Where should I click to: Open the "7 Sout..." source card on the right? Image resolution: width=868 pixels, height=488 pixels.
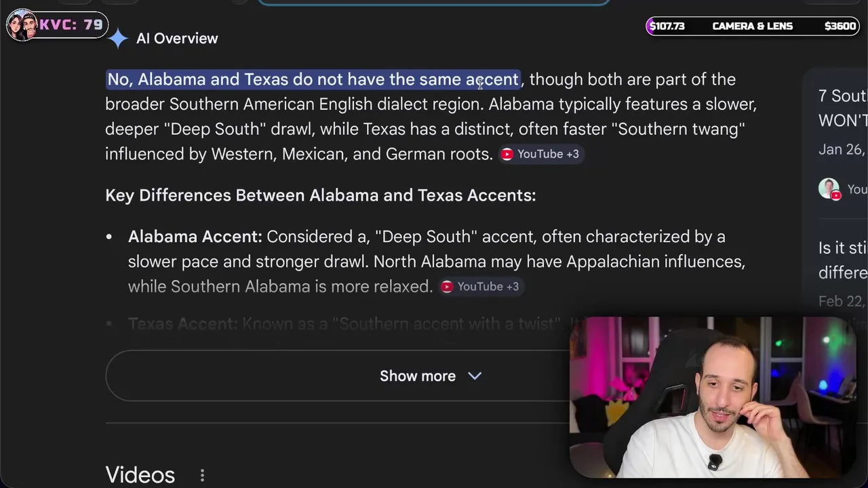842,108
